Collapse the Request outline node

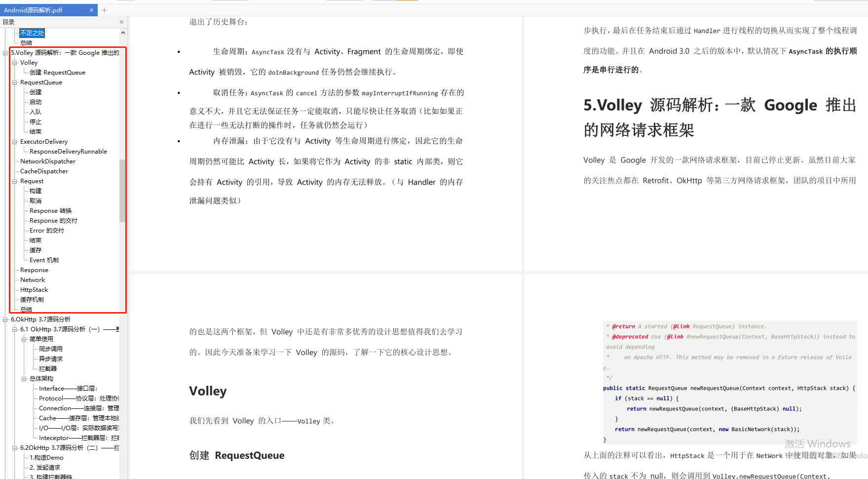15,181
